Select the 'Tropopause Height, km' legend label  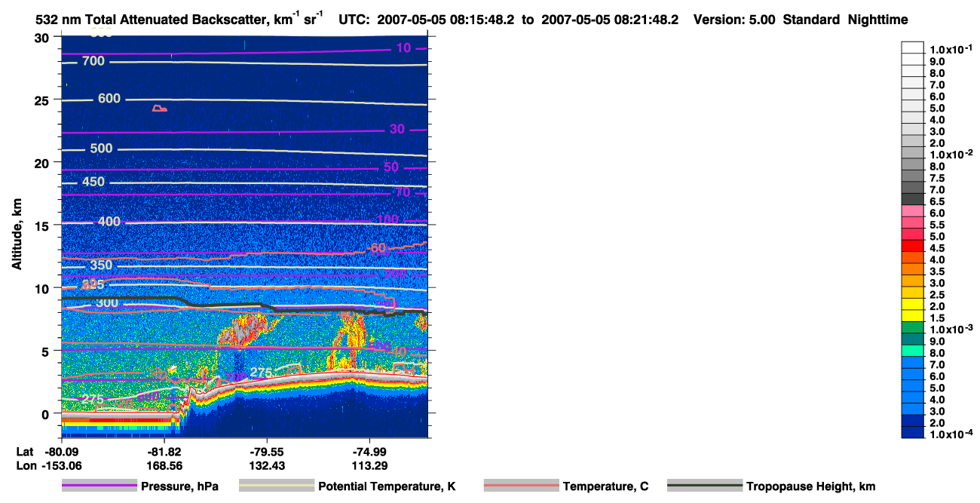[x=811, y=487]
